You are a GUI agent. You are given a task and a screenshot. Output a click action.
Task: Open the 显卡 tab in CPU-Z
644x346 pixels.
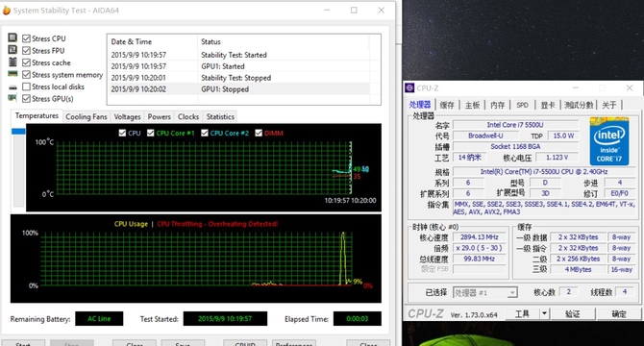(x=548, y=105)
